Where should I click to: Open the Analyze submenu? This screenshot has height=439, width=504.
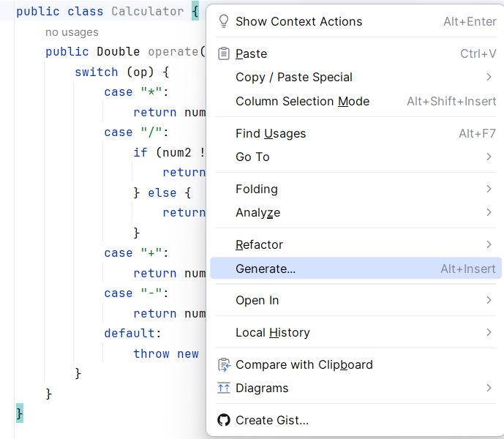356,213
